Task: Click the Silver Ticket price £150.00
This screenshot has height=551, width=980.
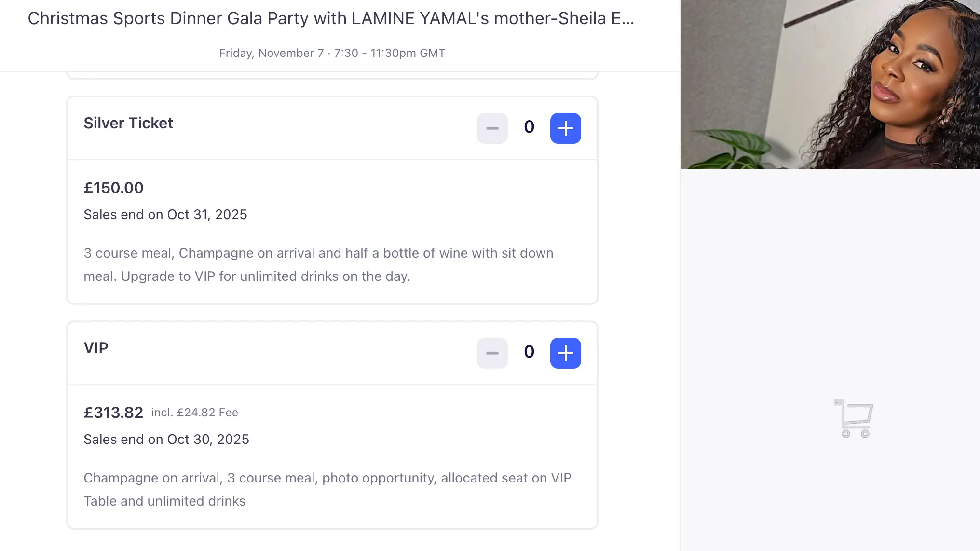Action: 113,188
